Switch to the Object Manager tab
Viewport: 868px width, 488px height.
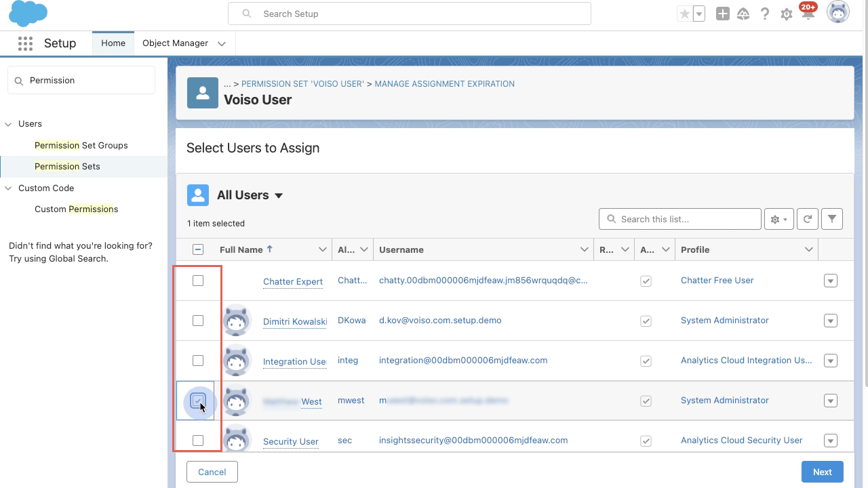coord(175,43)
